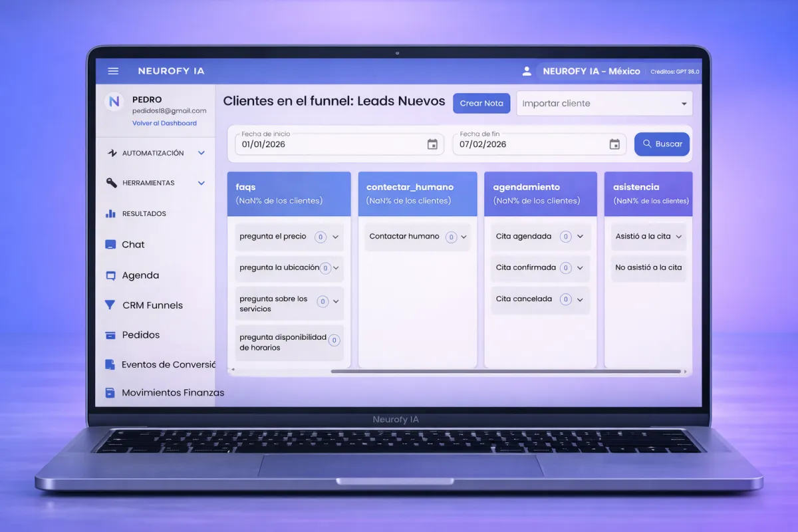
Task: Click the Fecha de fin date field
Action: (x=539, y=143)
